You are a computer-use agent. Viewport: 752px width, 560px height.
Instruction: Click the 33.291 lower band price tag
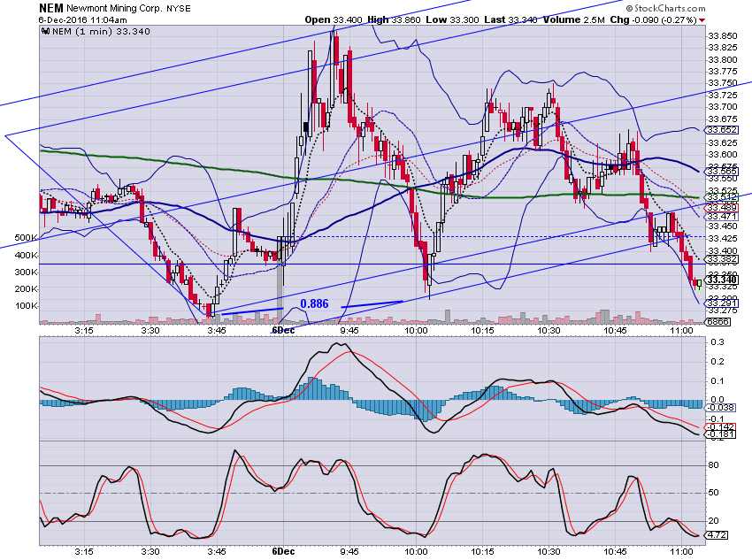(722, 303)
